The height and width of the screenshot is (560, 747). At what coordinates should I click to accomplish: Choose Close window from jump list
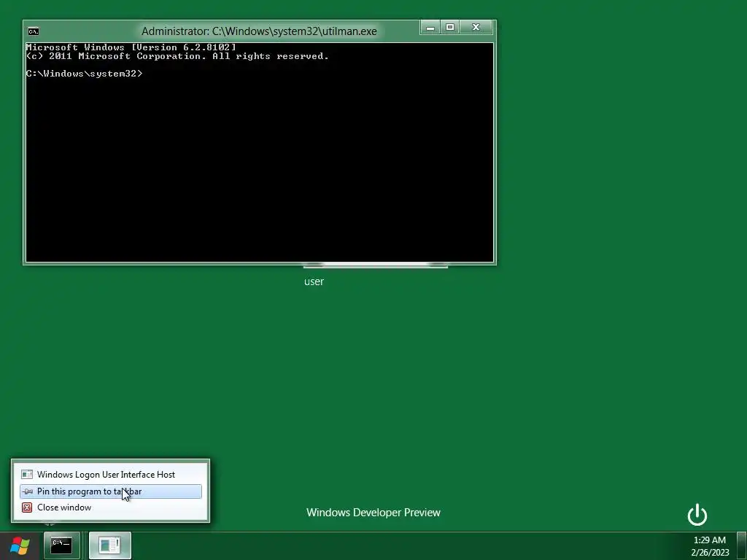pyautogui.click(x=111, y=507)
